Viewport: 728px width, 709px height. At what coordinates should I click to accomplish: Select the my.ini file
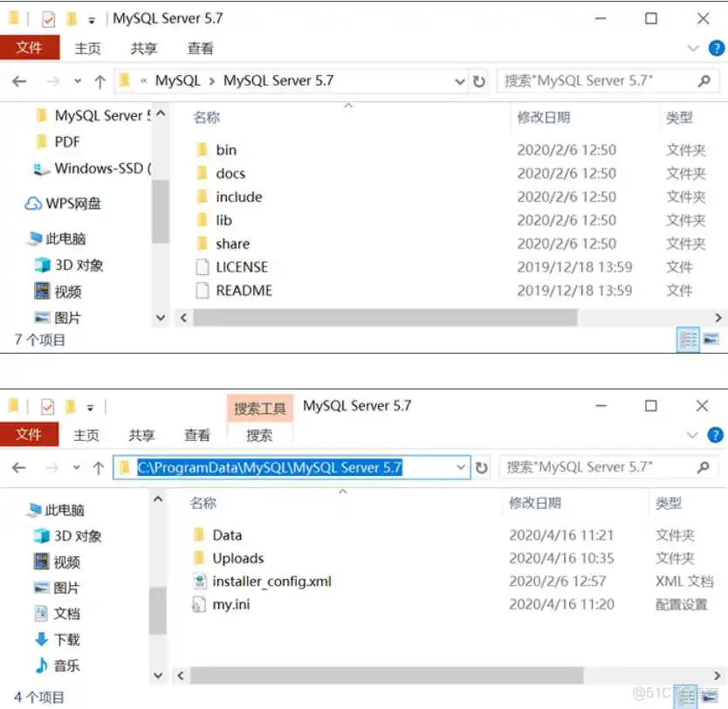point(230,604)
